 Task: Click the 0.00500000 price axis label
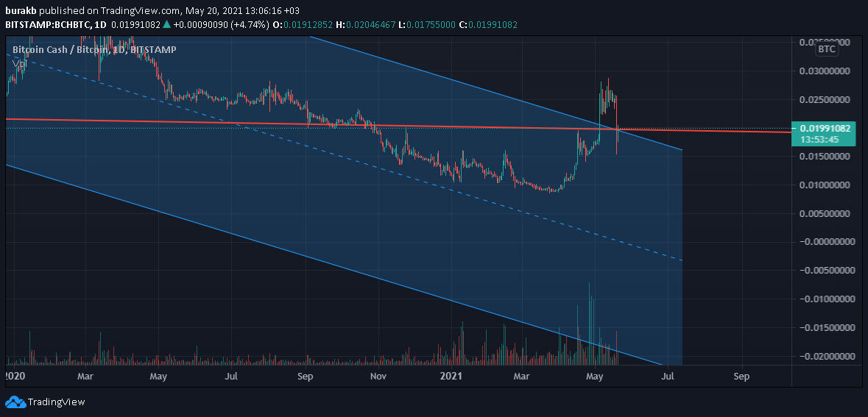pyautogui.click(x=823, y=213)
